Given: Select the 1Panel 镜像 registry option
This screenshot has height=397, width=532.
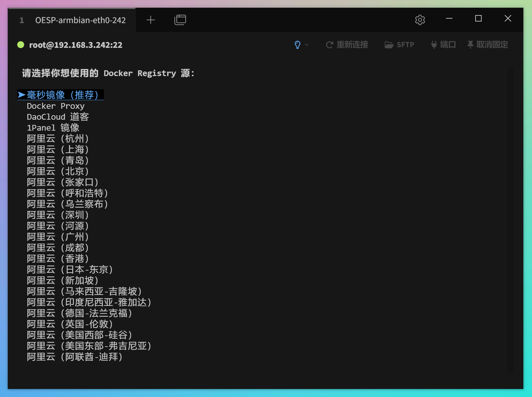Looking at the screenshot, I should 53,127.
